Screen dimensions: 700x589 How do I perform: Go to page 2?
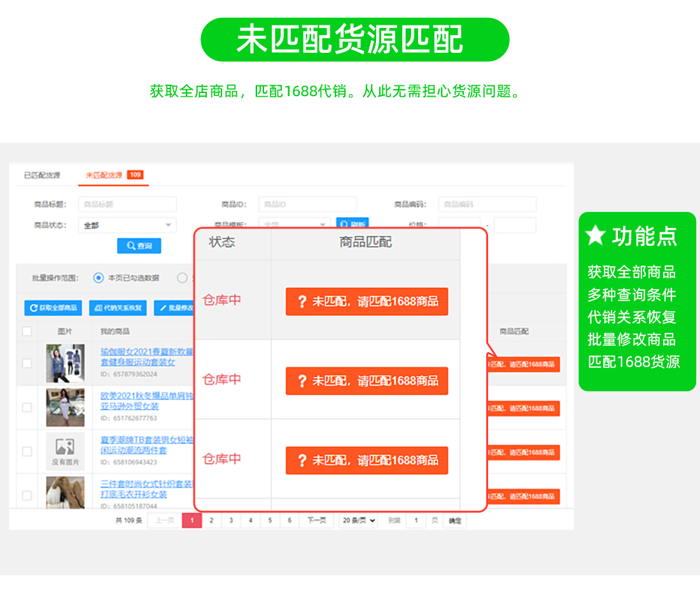pos(212,520)
